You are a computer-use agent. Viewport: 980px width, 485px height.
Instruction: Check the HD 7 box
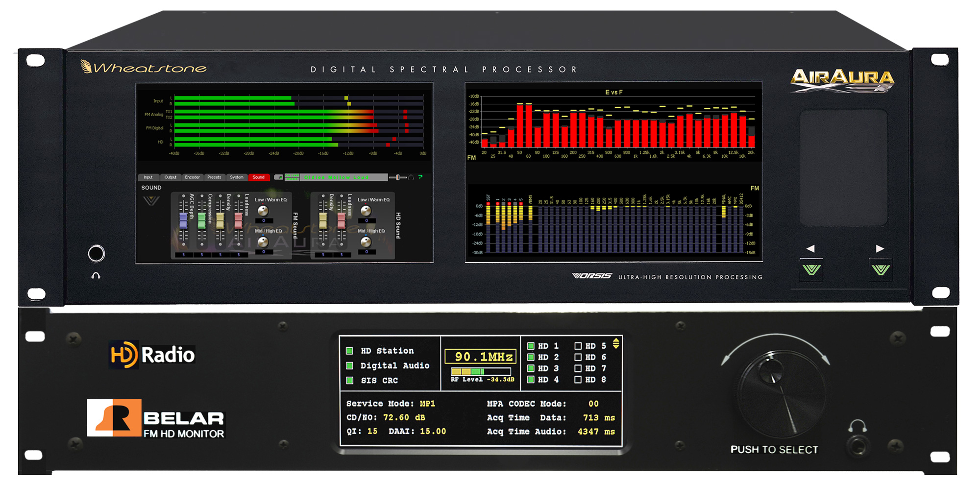click(x=578, y=368)
